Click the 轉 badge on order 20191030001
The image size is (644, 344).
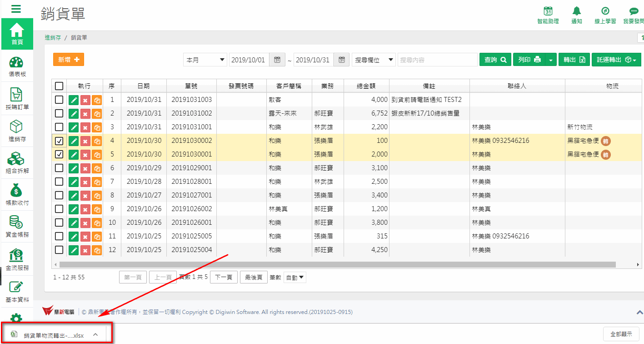pyautogui.click(x=606, y=155)
